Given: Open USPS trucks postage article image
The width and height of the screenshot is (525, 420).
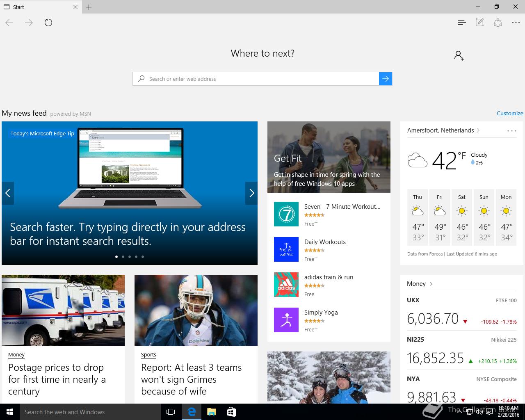Looking at the screenshot, I should 63,310.
